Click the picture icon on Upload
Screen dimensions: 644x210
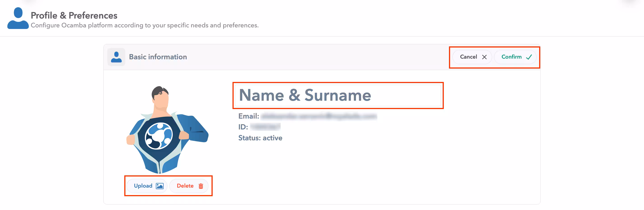point(160,186)
